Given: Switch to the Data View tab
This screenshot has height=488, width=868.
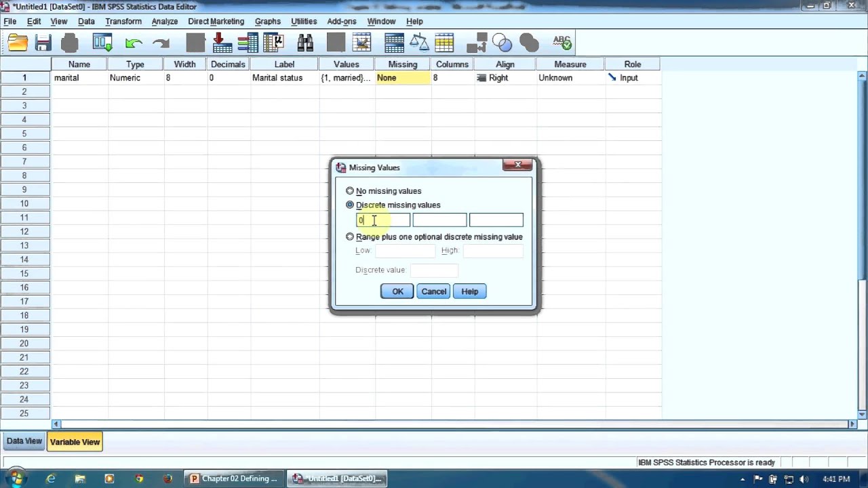Looking at the screenshot, I should pos(24,441).
